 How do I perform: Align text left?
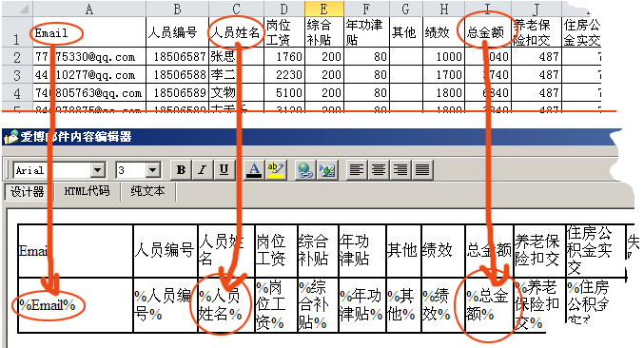click(x=357, y=170)
